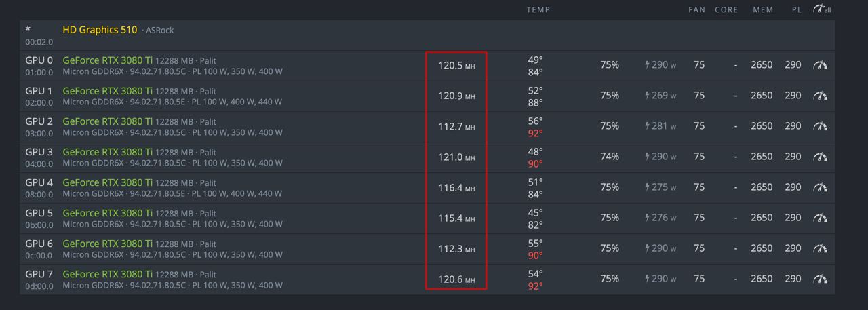
Task: Open the overclock gauge for GPU 1
Action: tap(821, 96)
